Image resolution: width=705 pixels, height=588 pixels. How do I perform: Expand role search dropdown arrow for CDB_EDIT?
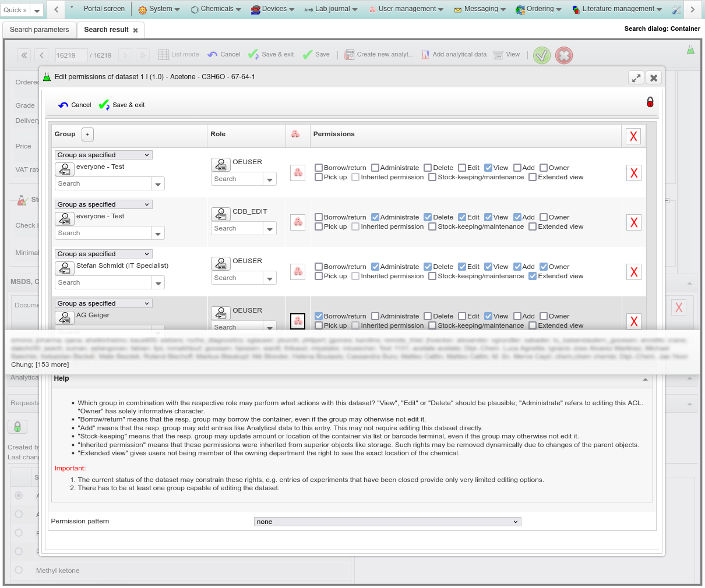pos(270,229)
